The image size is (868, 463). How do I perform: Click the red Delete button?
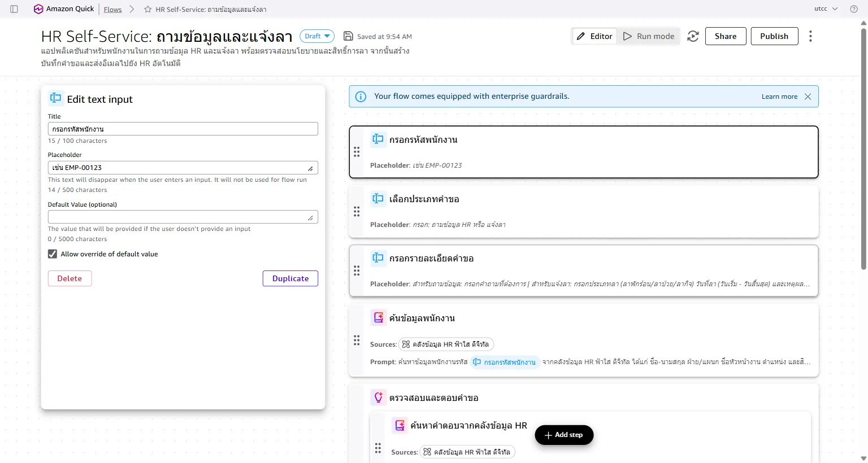(70, 278)
